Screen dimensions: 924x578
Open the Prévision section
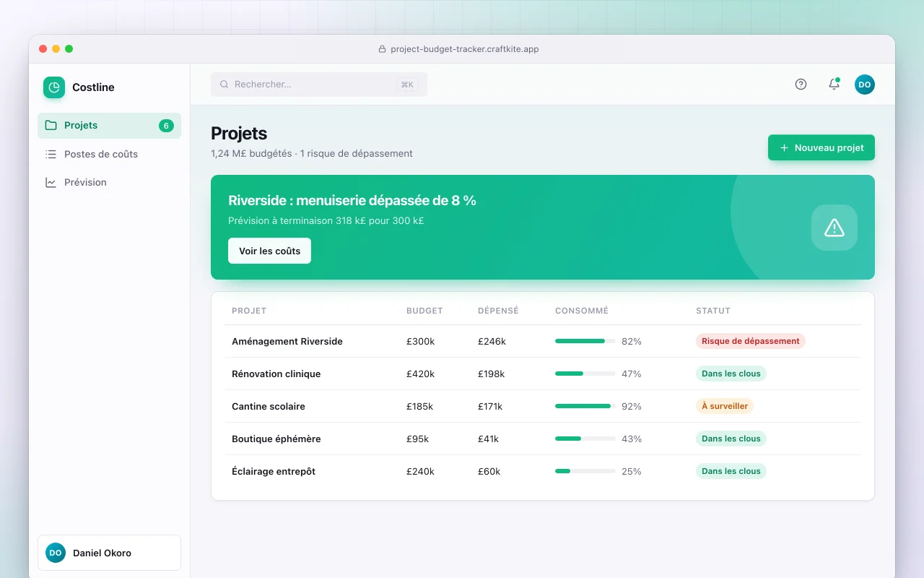click(x=109, y=182)
